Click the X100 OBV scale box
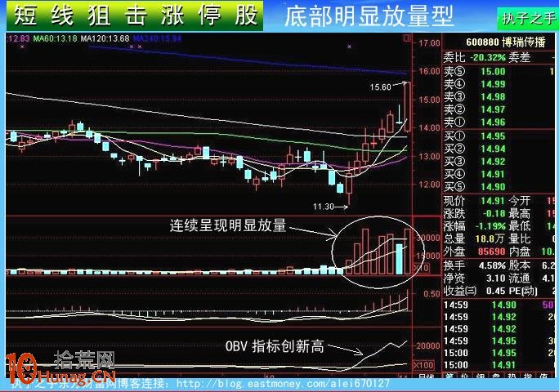559x392 pixels. [425, 364]
